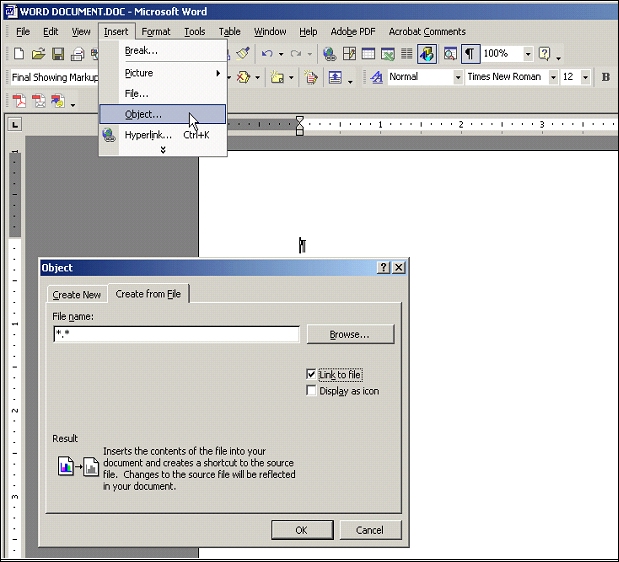This screenshot has width=619, height=562.
Task: Click the Document Map icon
Action: (x=450, y=54)
